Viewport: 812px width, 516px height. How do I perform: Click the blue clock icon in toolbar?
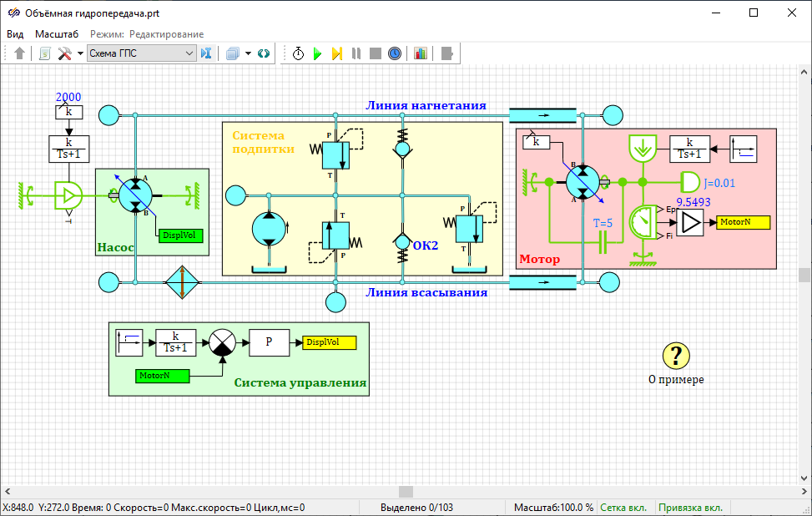395,53
